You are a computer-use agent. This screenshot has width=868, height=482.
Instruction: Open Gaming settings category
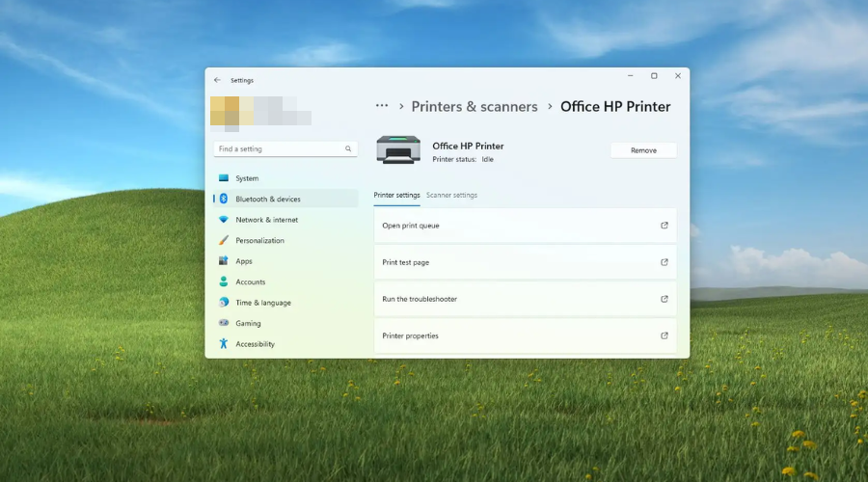coord(285,323)
